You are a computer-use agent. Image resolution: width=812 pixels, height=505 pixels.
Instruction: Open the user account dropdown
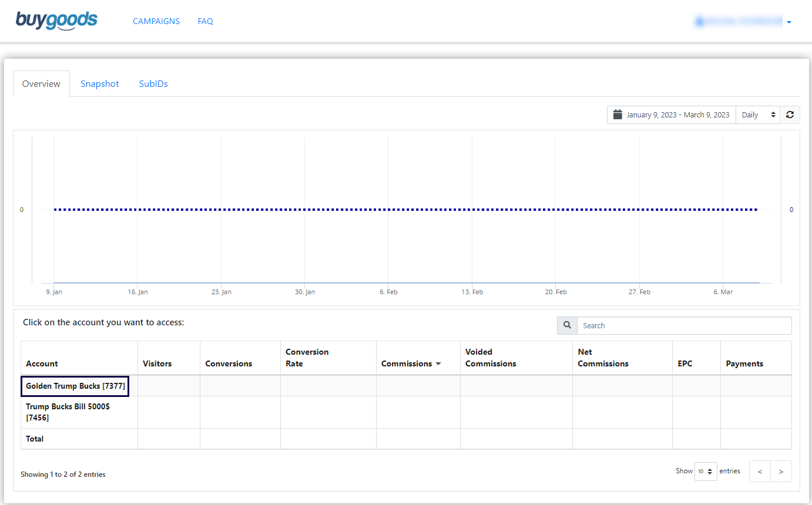[743, 22]
